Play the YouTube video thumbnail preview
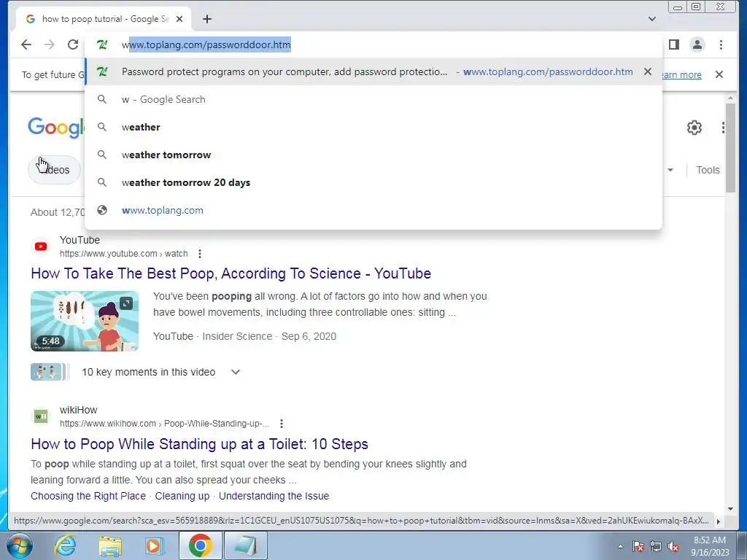The height and width of the screenshot is (560, 747). [85, 321]
